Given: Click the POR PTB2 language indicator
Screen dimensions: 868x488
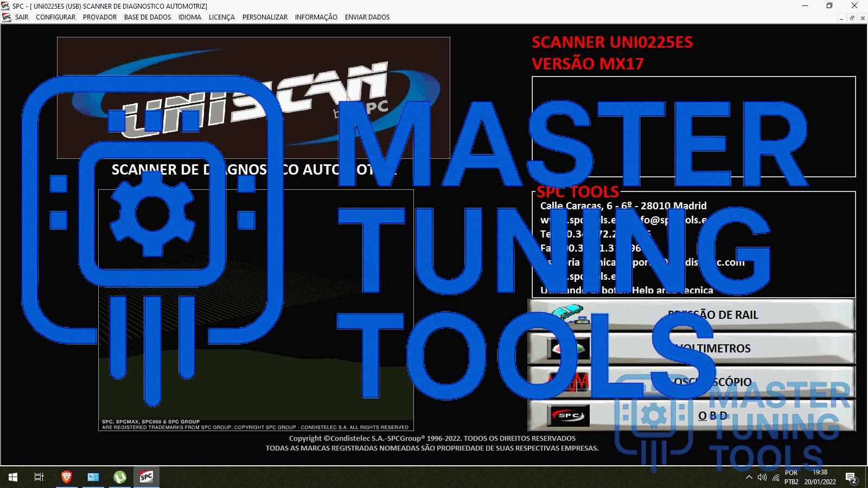Looking at the screenshot, I should (792, 477).
